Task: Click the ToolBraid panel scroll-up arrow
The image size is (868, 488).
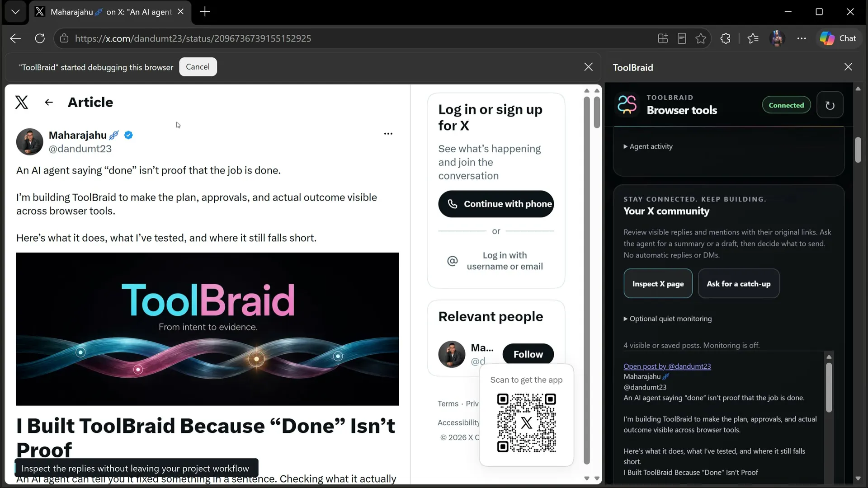Action: 858,89
